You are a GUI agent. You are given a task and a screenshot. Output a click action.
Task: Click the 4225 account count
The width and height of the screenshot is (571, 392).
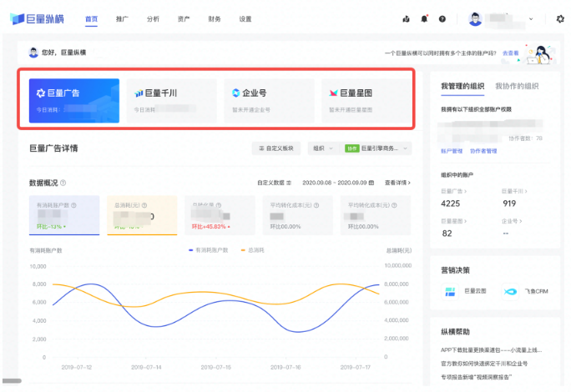(x=451, y=204)
